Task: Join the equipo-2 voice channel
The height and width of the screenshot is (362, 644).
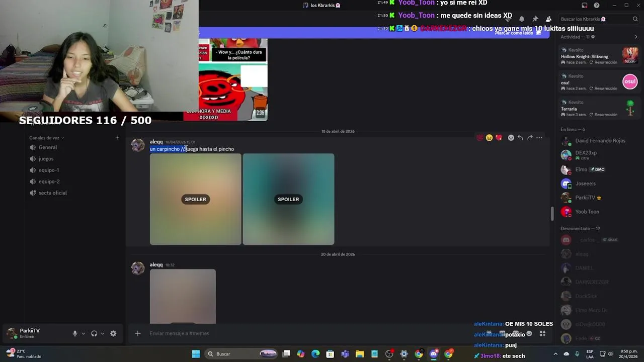Action: (x=74, y=182)
